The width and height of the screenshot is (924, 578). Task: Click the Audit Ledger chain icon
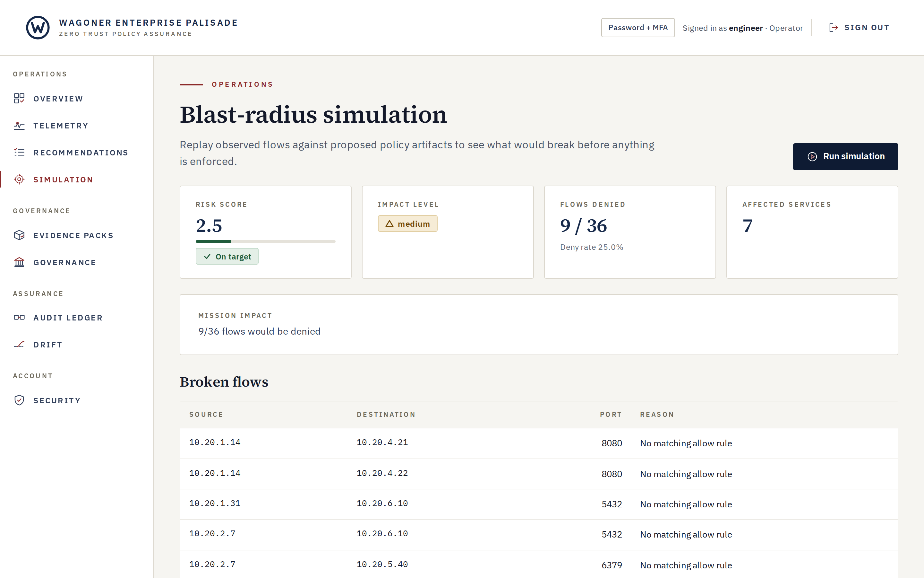(19, 317)
